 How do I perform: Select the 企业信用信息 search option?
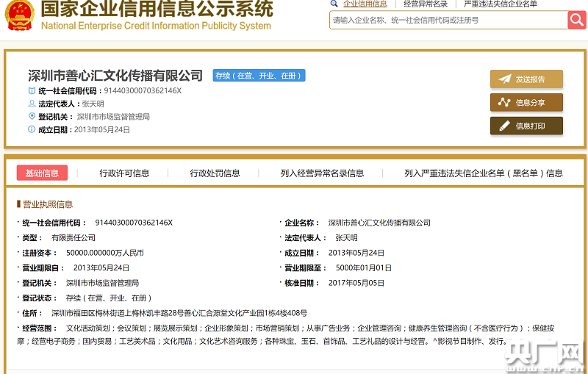(x=365, y=4)
